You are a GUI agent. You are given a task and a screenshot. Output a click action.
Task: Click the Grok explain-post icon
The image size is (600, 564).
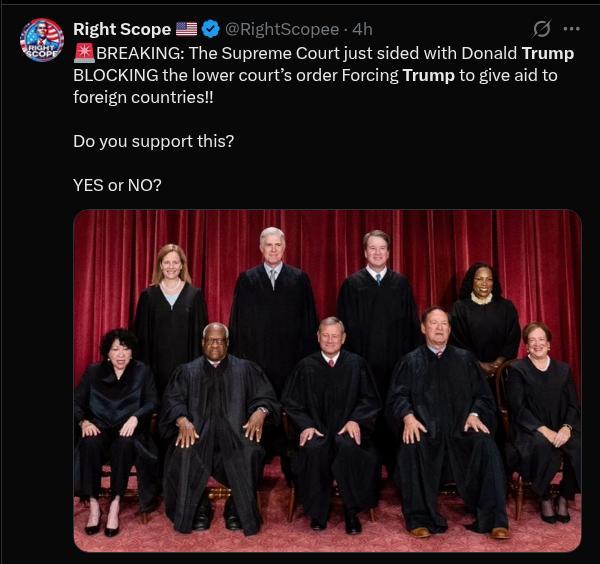coord(541,29)
